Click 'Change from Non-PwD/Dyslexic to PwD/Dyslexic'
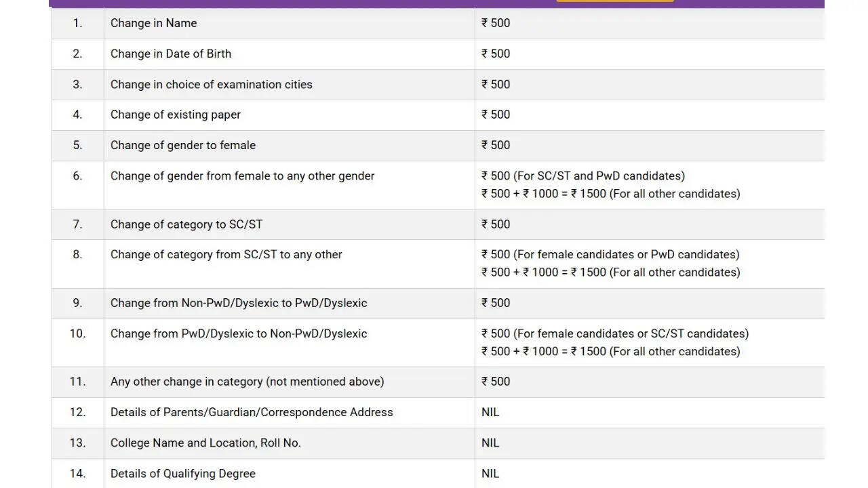The width and height of the screenshot is (868, 488). [x=239, y=303]
